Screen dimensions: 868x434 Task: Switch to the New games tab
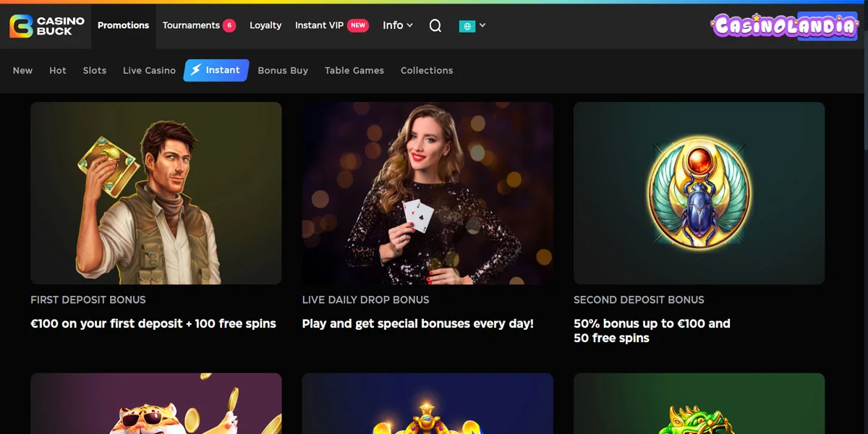(x=22, y=70)
